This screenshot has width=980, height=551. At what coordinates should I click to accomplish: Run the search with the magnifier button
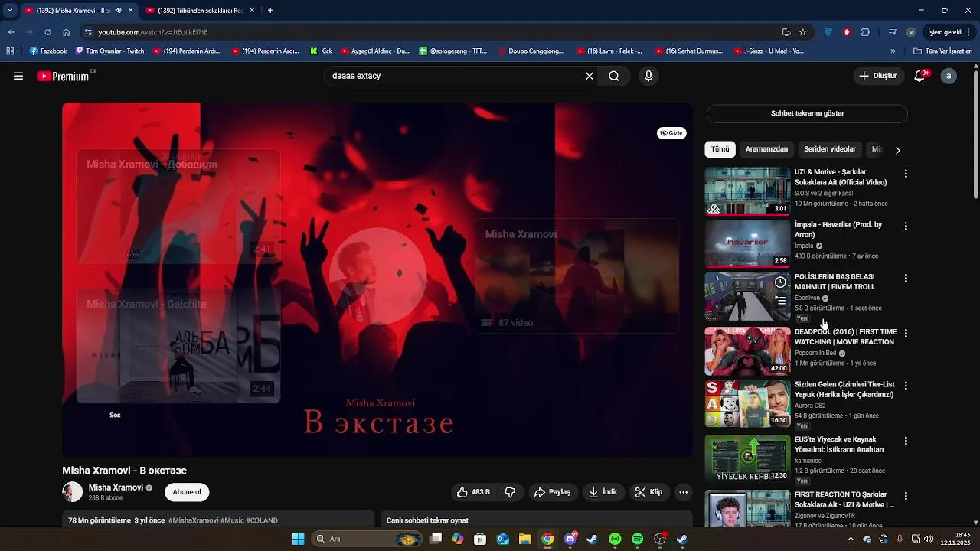pyautogui.click(x=614, y=76)
